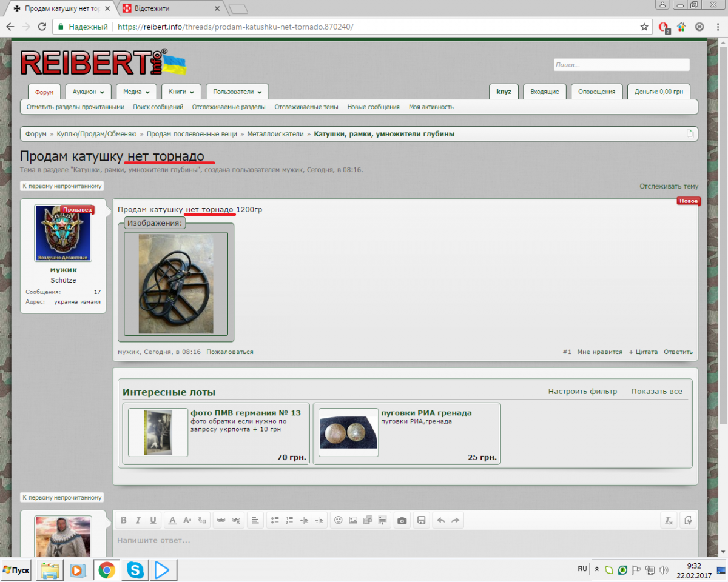
Task: Click 'Показать все' lots link
Action: 657,392
